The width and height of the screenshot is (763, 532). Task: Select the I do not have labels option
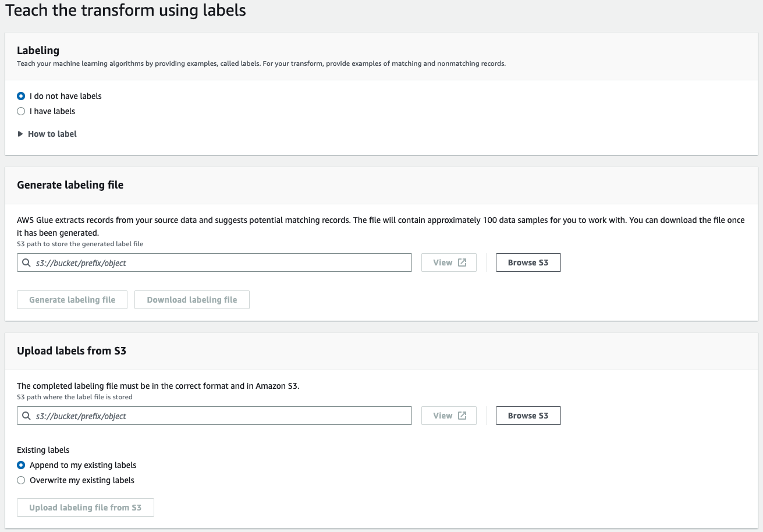(x=21, y=96)
